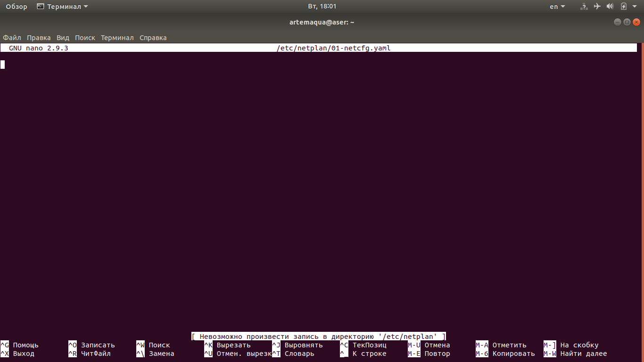Open the Файл menu
The height and width of the screenshot is (362, 644).
click(x=12, y=38)
